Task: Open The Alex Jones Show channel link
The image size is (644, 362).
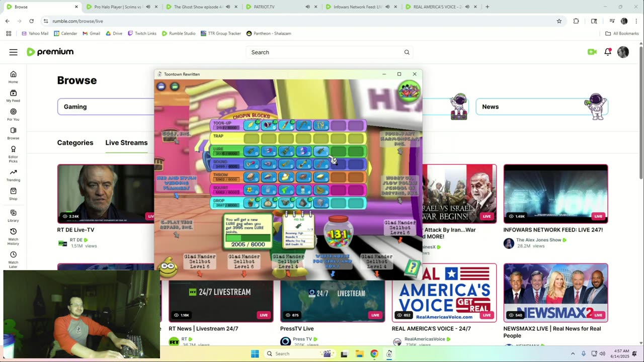Action: tap(538, 240)
